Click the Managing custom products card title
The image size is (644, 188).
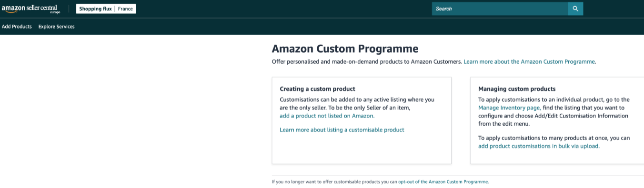[x=517, y=89]
